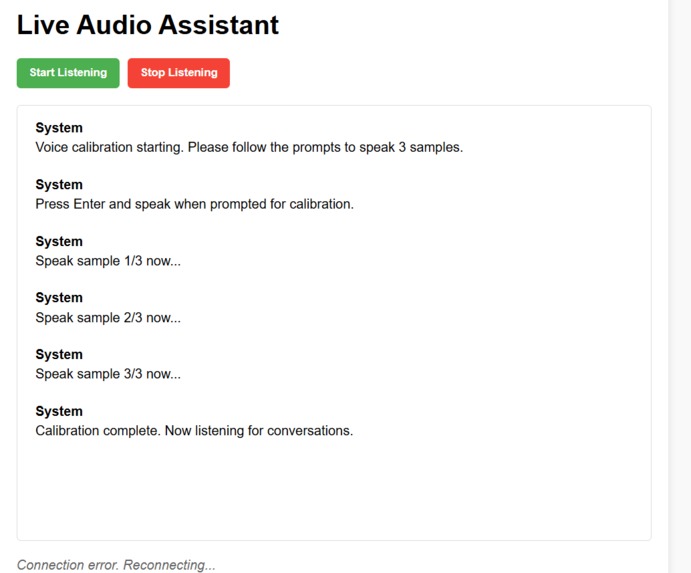This screenshot has height=573, width=691.
Task: Click the last System label above Calibration complete
Action: point(59,411)
